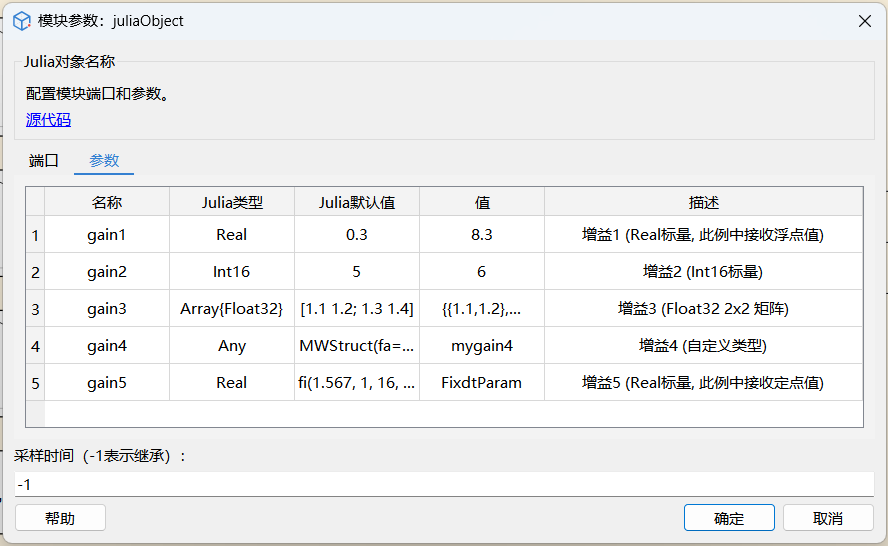Click the 确定 button

[728, 518]
